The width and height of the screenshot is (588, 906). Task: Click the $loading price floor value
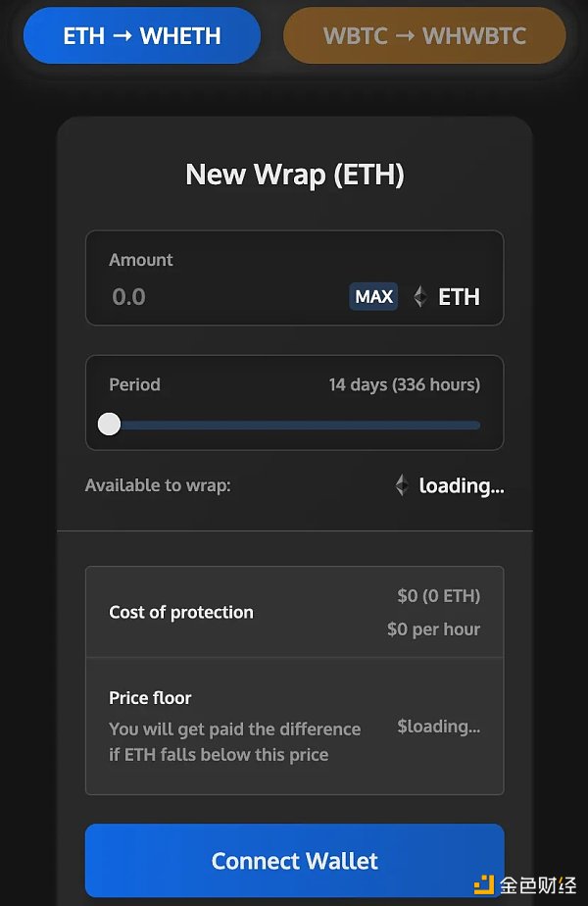tap(438, 727)
